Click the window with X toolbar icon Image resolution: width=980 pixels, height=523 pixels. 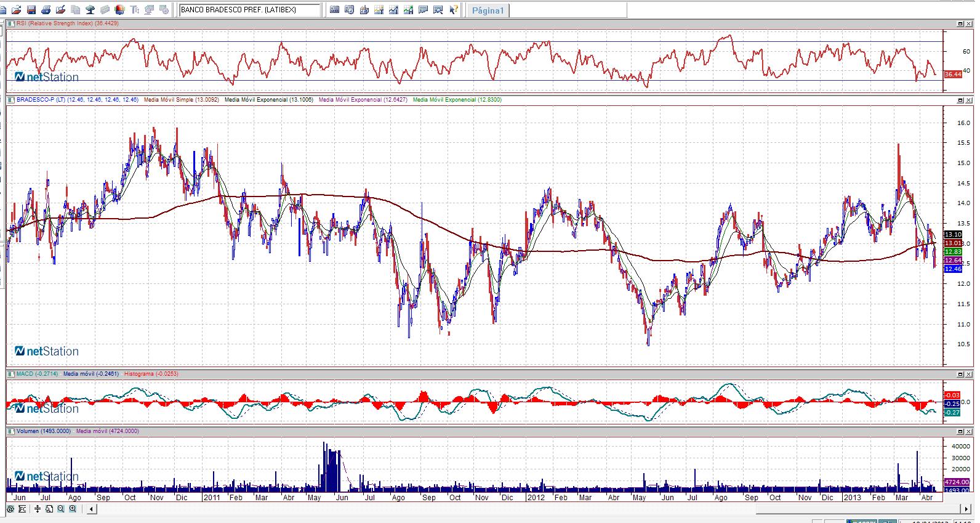tap(438, 10)
